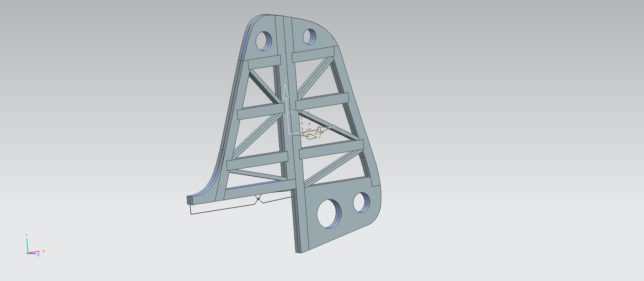
Task: Select the top-left circular hole of the bracket
Action: click(263, 41)
